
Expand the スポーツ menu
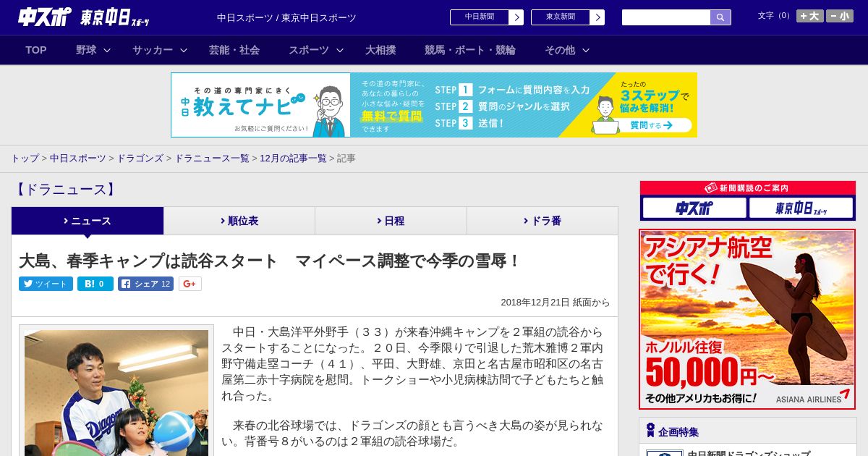point(316,50)
